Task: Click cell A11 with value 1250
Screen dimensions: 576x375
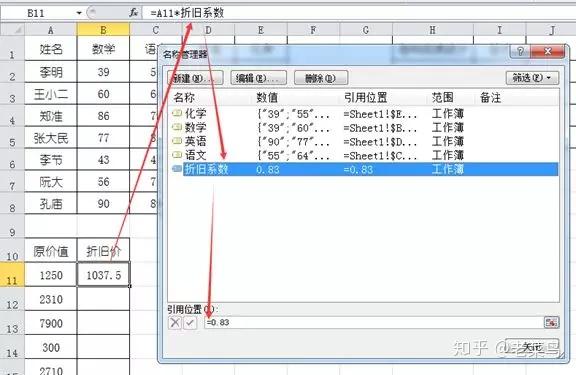Action: coord(51,275)
